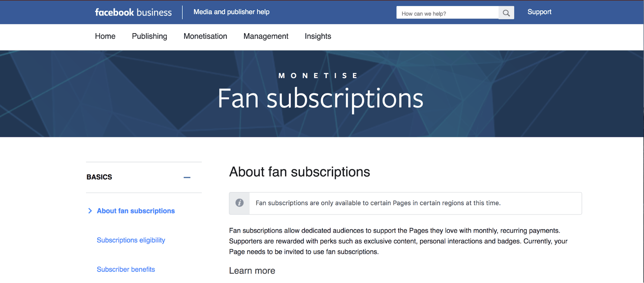View Subscriber benefits
The width and height of the screenshot is (644, 283).
coord(126,269)
